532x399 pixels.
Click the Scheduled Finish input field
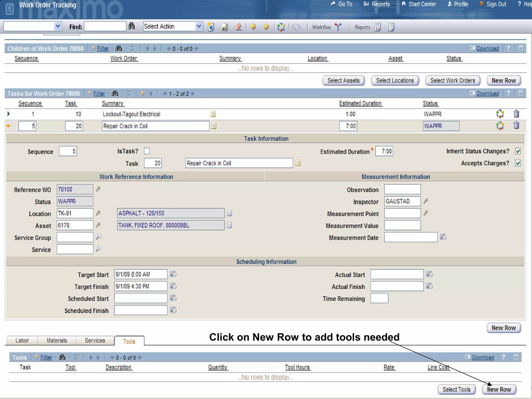pos(141,310)
